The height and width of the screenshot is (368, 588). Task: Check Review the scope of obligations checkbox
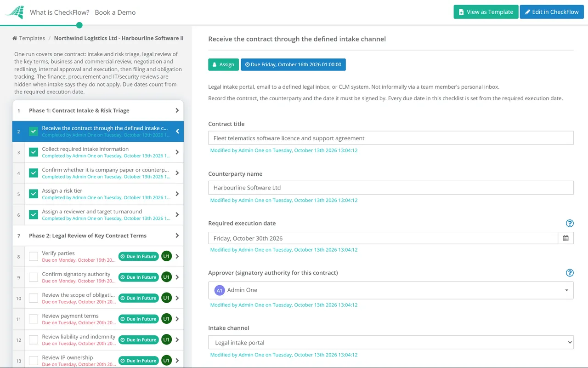pos(34,298)
